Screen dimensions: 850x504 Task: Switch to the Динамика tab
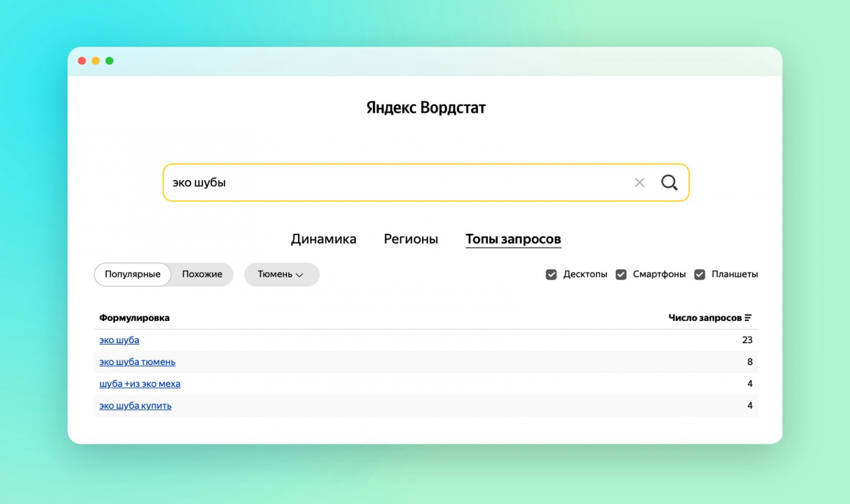click(x=324, y=239)
